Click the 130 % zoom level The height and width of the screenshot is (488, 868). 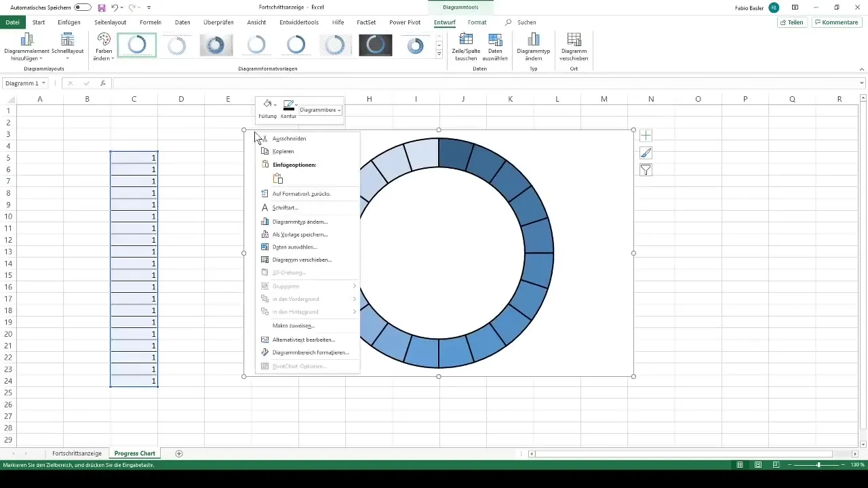pos(857,465)
